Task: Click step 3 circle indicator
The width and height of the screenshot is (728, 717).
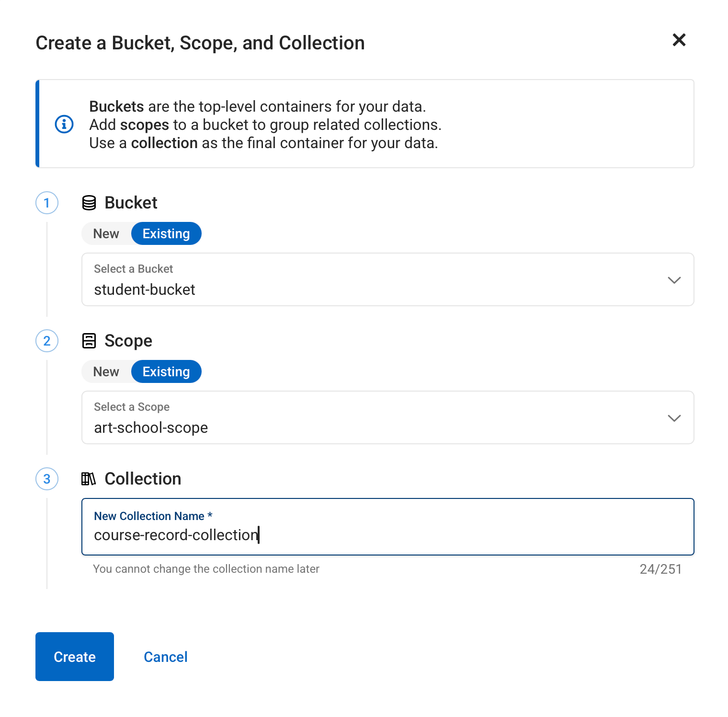Action: point(47,479)
